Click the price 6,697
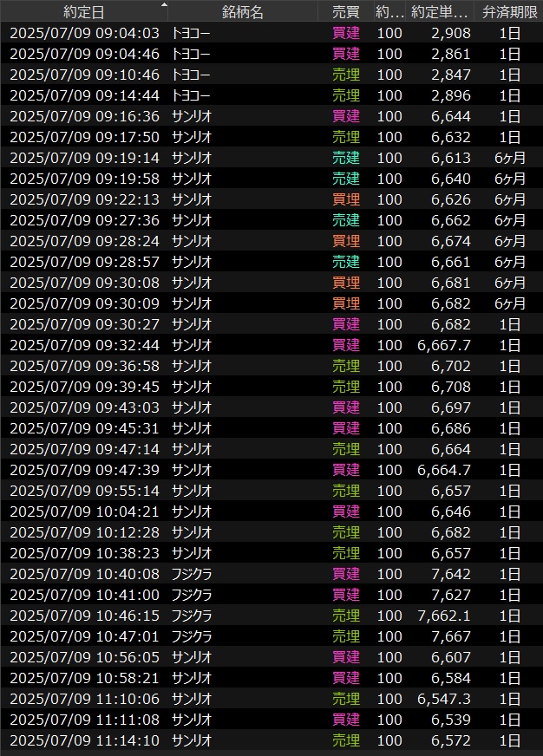 pyautogui.click(x=451, y=407)
